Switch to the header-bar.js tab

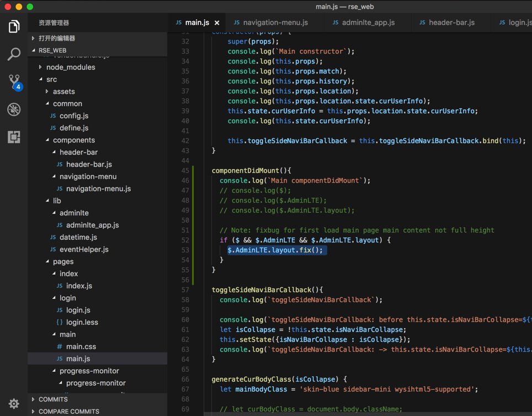click(451, 23)
